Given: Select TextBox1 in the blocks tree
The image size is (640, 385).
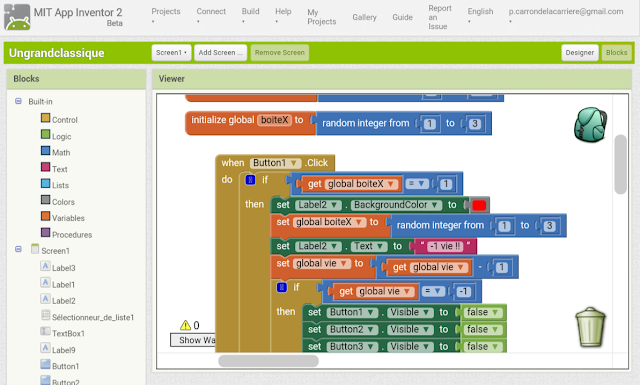Looking at the screenshot, I should [x=68, y=334].
